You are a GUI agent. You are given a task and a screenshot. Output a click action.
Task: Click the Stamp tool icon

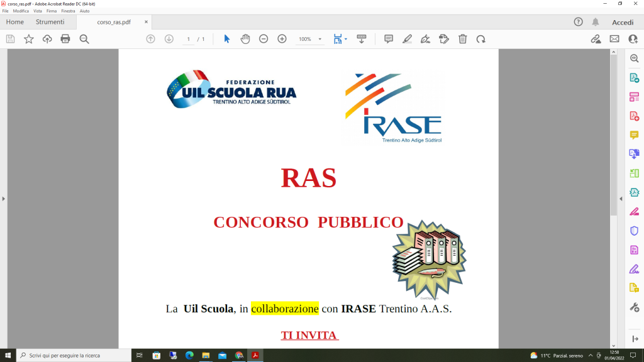coord(444,39)
